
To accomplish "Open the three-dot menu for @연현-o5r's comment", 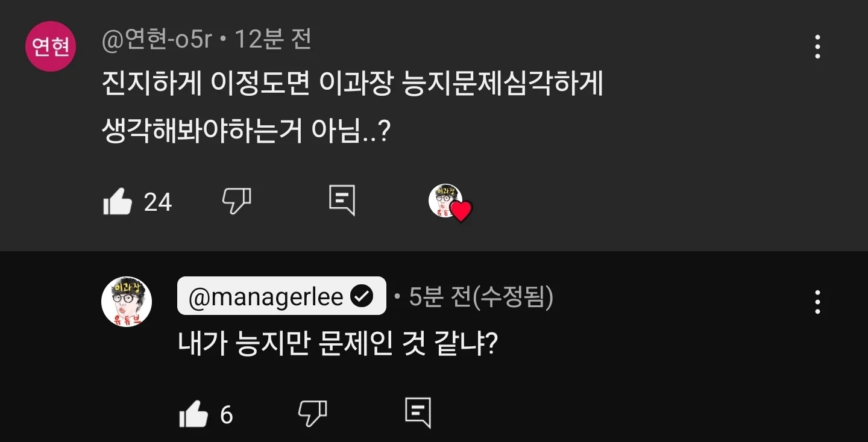I will (x=817, y=47).
